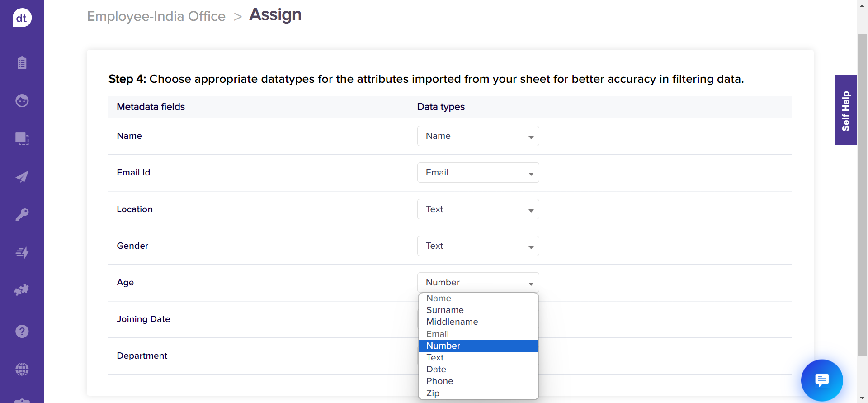
Task: Expand the Email Id data type dropdown
Action: pos(478,173)
